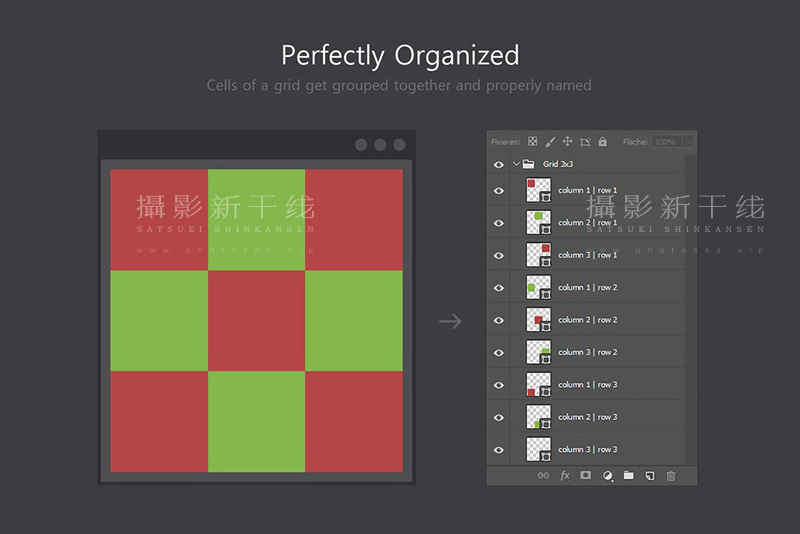
Task: Delete layer with the trash icon
Action: pos(671,475)
